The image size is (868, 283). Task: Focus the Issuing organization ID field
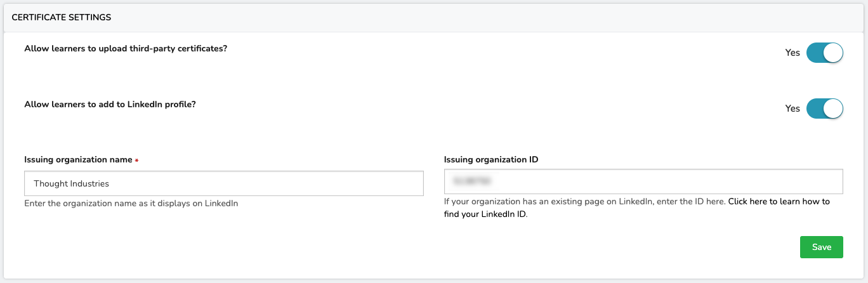643,181
